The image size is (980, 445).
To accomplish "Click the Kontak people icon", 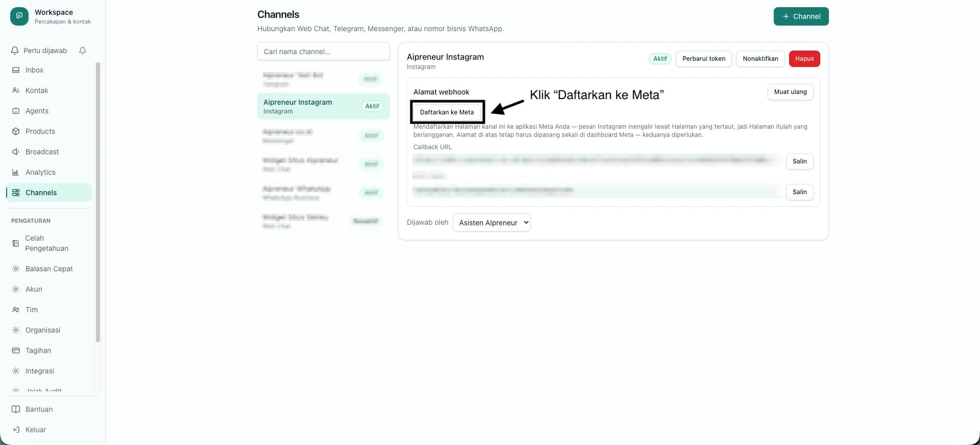I will click(x=16, y=90).
